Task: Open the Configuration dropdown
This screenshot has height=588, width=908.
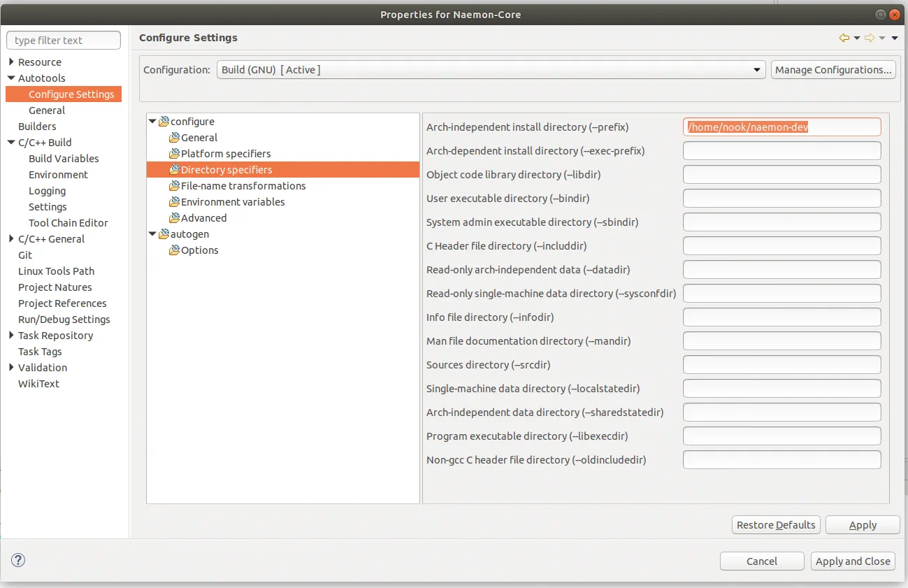Action: click(491, 70)
